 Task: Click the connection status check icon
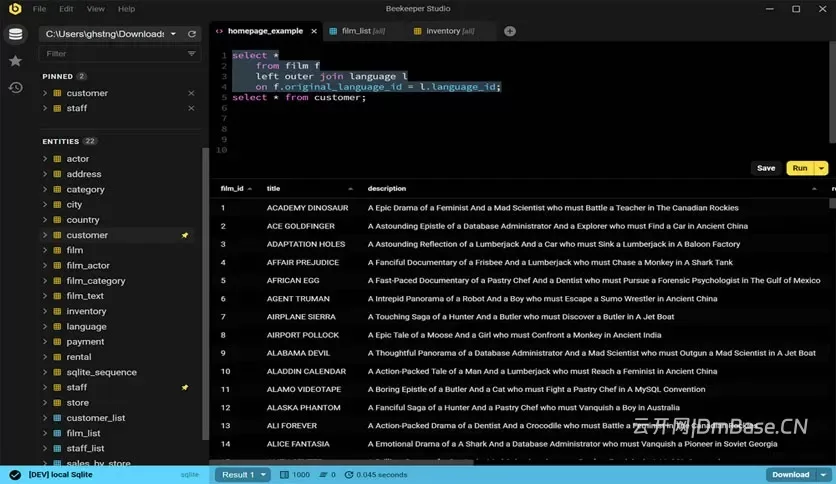click(15, 474)
